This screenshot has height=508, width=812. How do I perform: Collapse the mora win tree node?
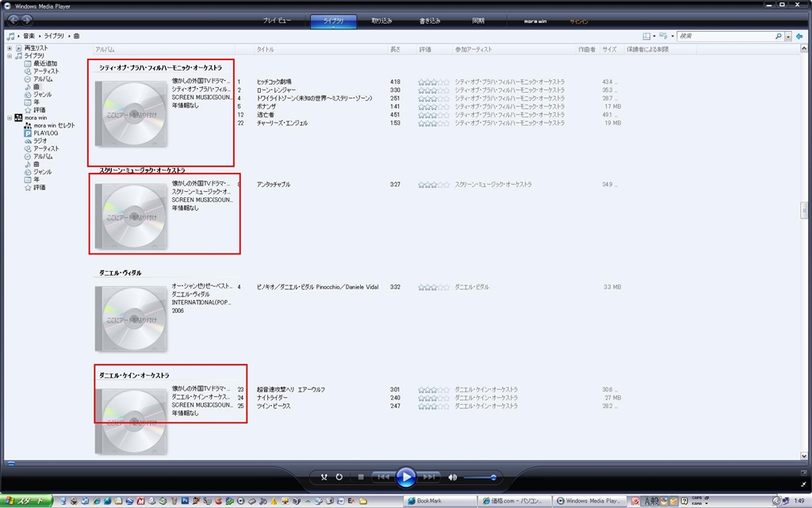10,118
